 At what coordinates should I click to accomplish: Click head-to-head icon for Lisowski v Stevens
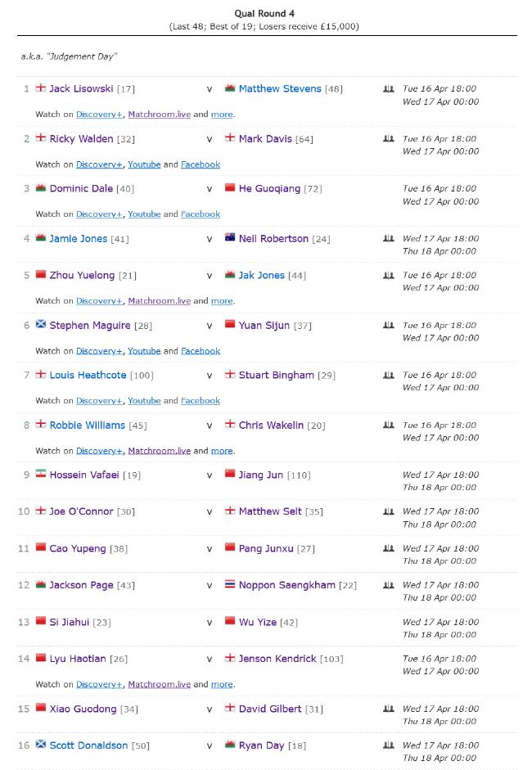389,89
